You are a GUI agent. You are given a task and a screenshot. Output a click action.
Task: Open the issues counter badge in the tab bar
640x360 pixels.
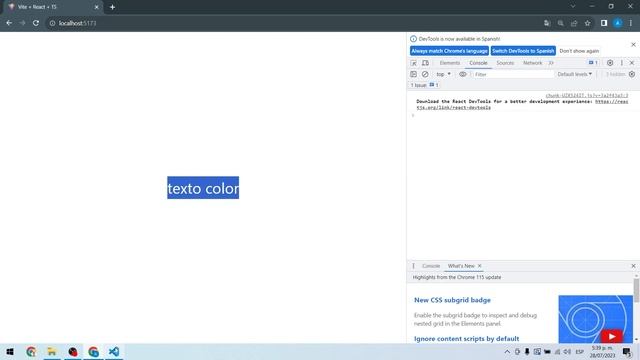click(x=593, y=63)
